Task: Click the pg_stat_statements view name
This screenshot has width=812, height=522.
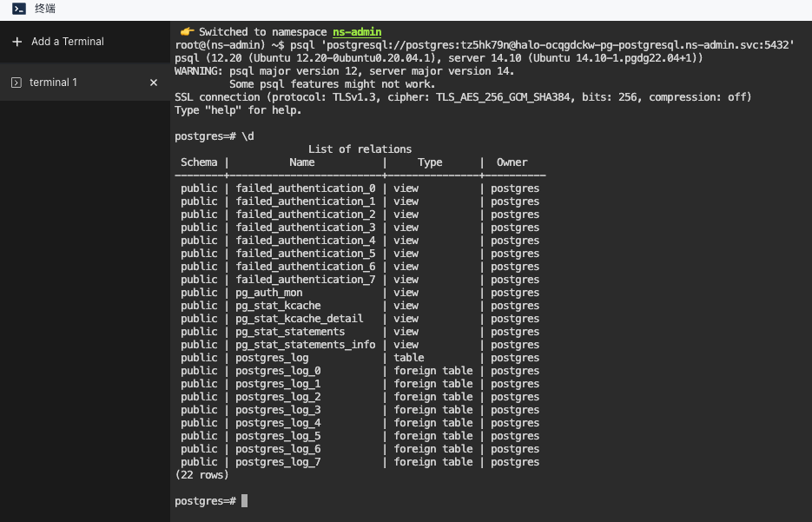Action: [x=292, y=331]
